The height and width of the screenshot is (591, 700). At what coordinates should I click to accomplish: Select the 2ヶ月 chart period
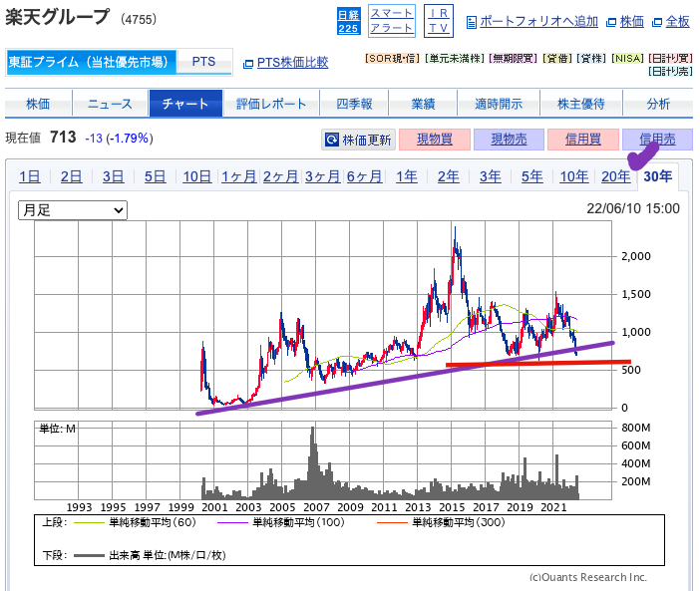point(280,176)
